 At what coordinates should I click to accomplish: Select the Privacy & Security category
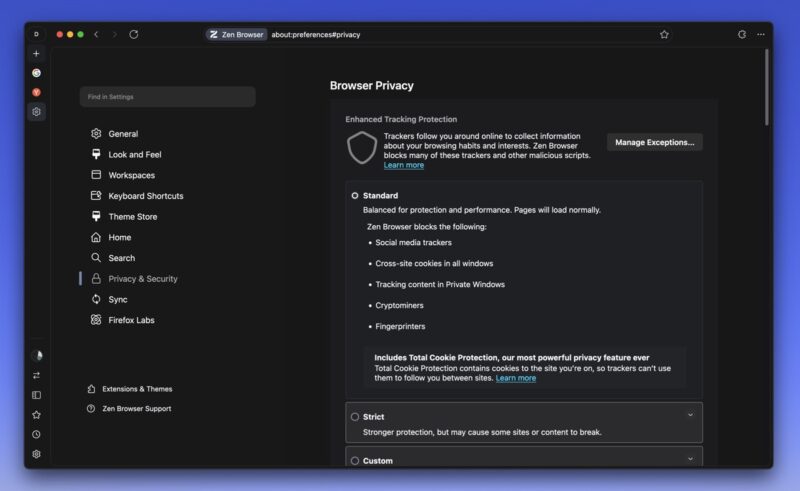142,279
